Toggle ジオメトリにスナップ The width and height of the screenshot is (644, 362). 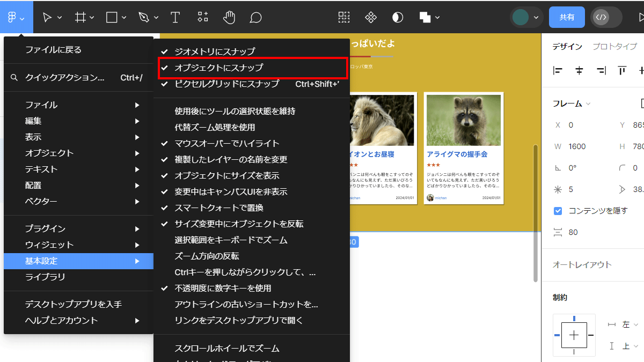tap(252, 51)
